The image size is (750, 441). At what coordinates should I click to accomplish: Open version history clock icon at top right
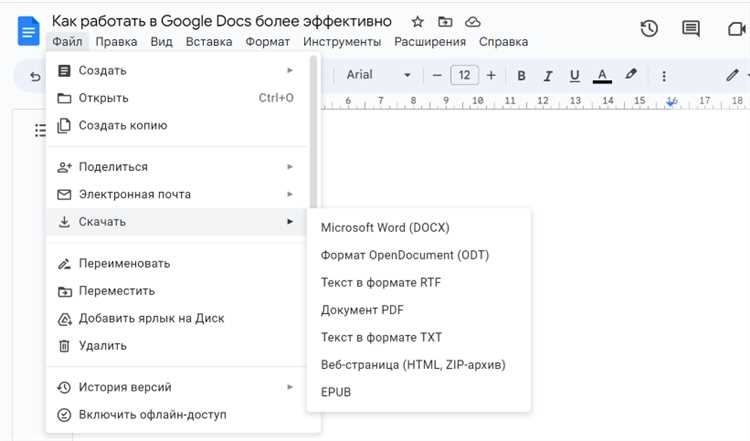[x=649, y=29]
